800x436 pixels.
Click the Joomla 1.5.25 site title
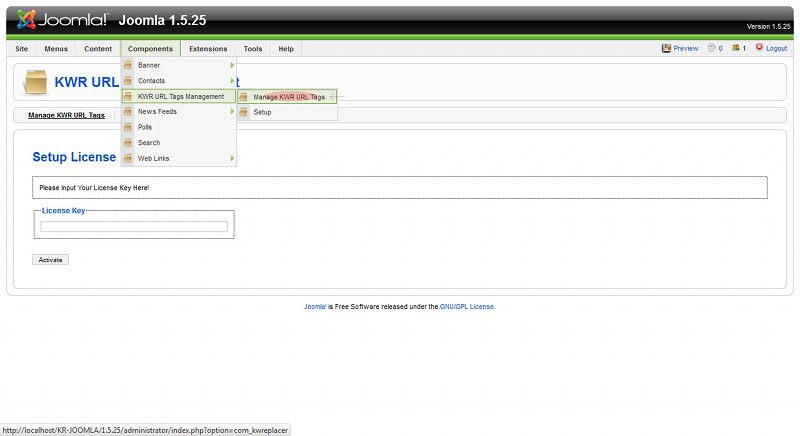pyautogui.click(x=162, y=20)
